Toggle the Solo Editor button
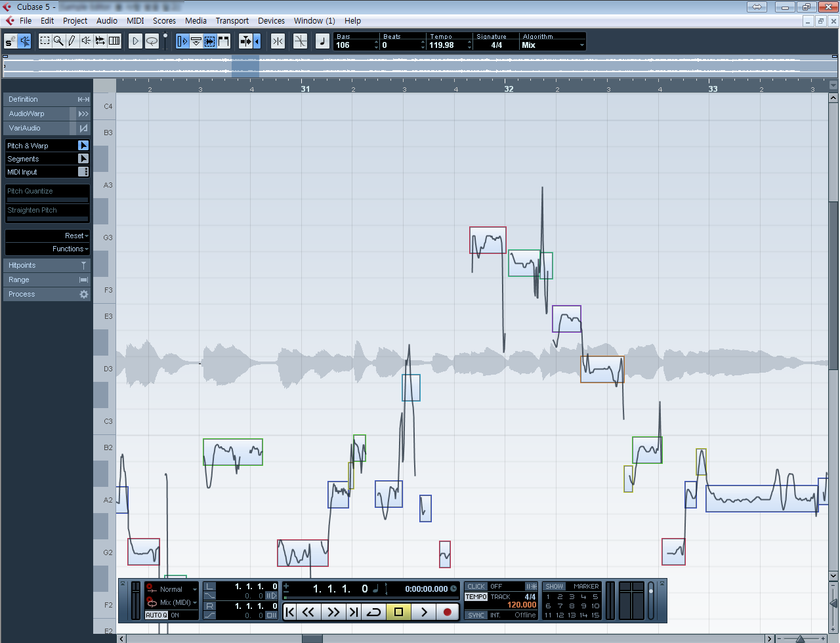 click(10, 41)
